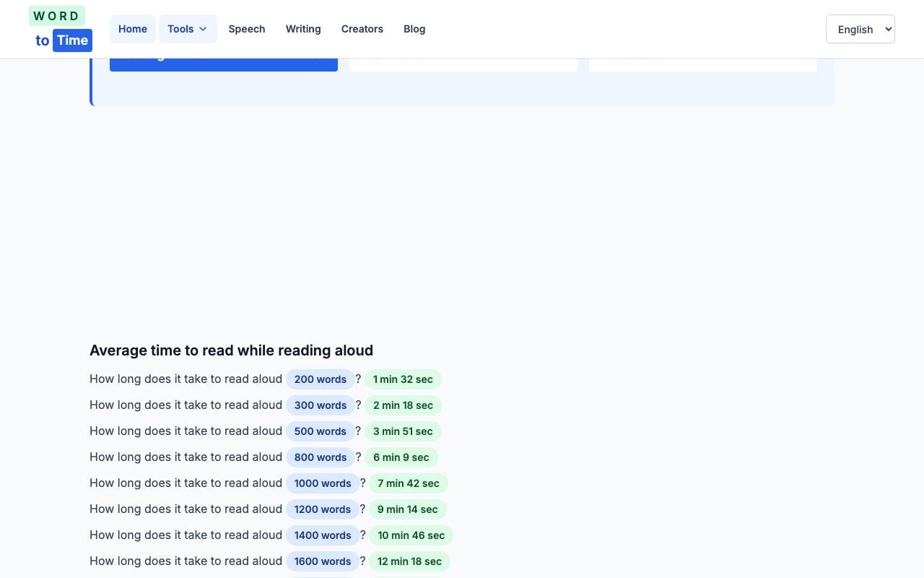Click the 1200 words badge
This screenshot has width=924, height=578.
(x=323, y=509)
